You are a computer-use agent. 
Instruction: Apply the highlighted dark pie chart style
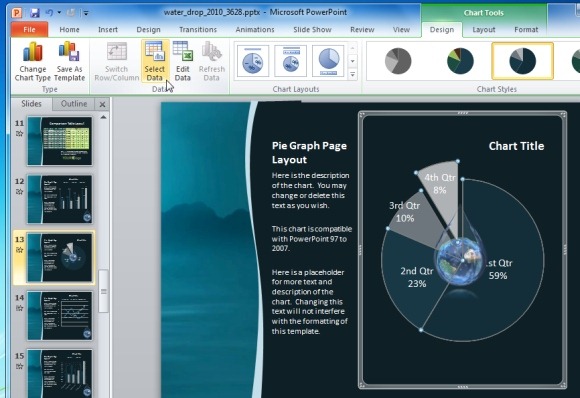(x=522, y=61)
